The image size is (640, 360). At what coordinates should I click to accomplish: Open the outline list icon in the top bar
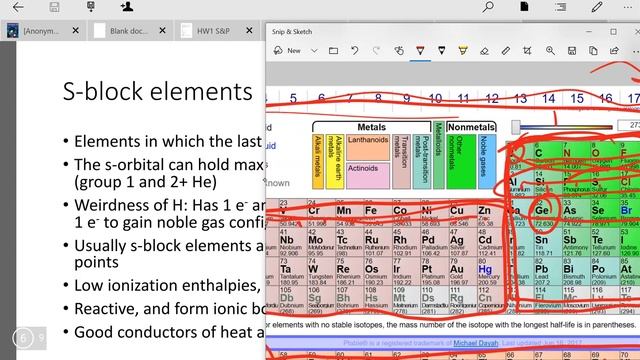pyautogui.click(x=560, y=7)
